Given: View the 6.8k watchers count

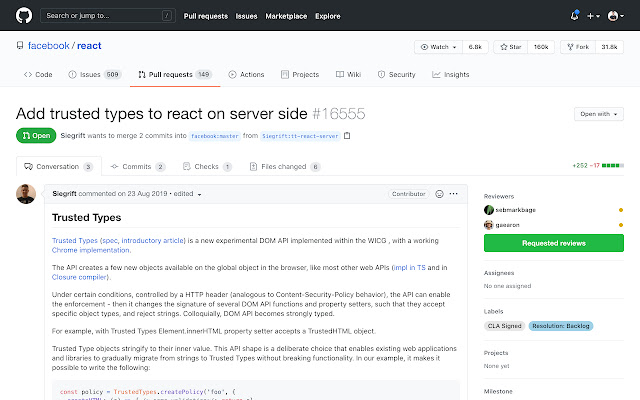Looking at the screenshot, I should [x=475, y=47].
